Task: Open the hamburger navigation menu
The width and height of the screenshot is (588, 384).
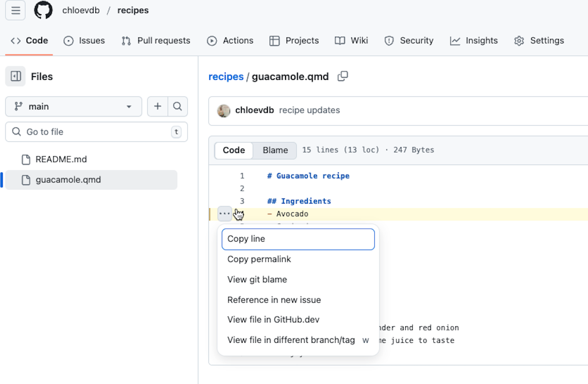Action: pyautogui.click(x=16, y=11)
